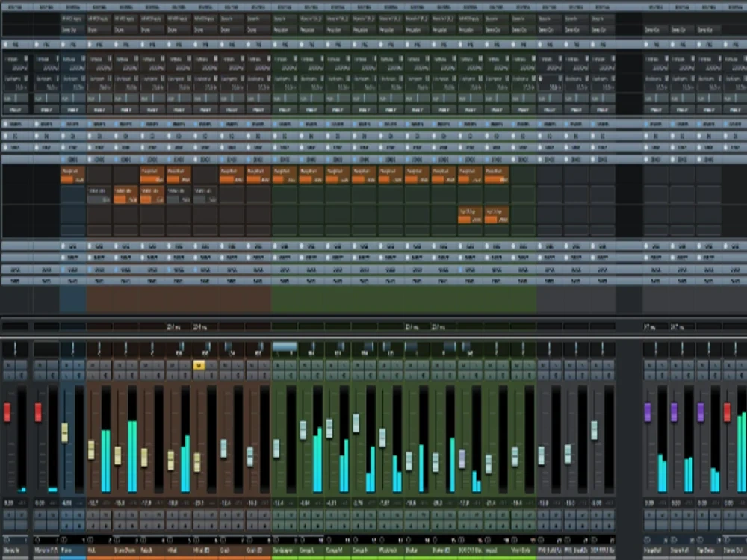The height and width of the screenshot is (560, 747).
Task: Enable Write automation on first green channel
Action: click(290, 515)
